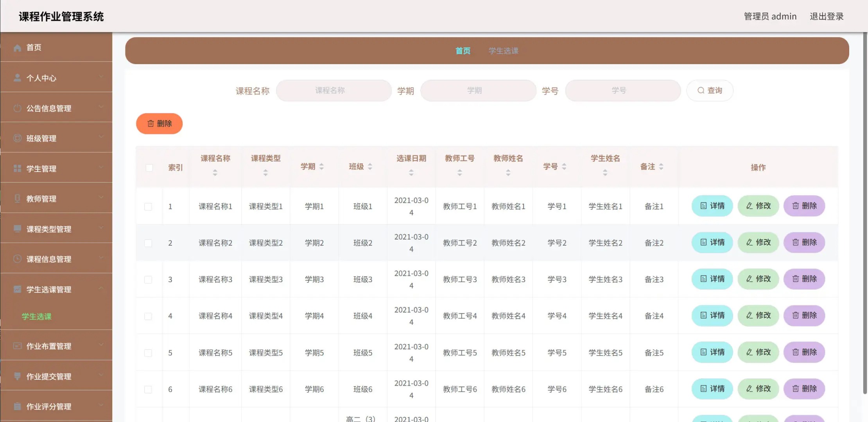Sort by 学号 column arrows
This screenshot has height=422, width=868.
[x=564, y=166]
